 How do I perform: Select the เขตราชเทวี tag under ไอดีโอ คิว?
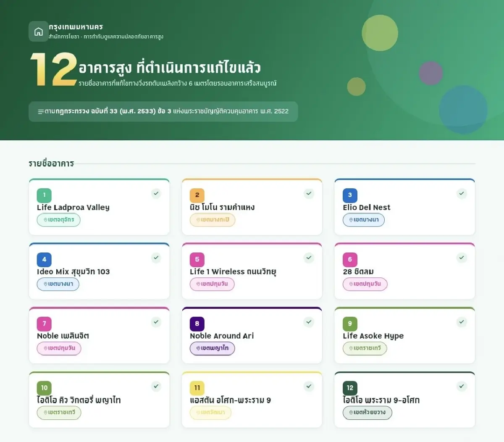click(x=59, y=413)
